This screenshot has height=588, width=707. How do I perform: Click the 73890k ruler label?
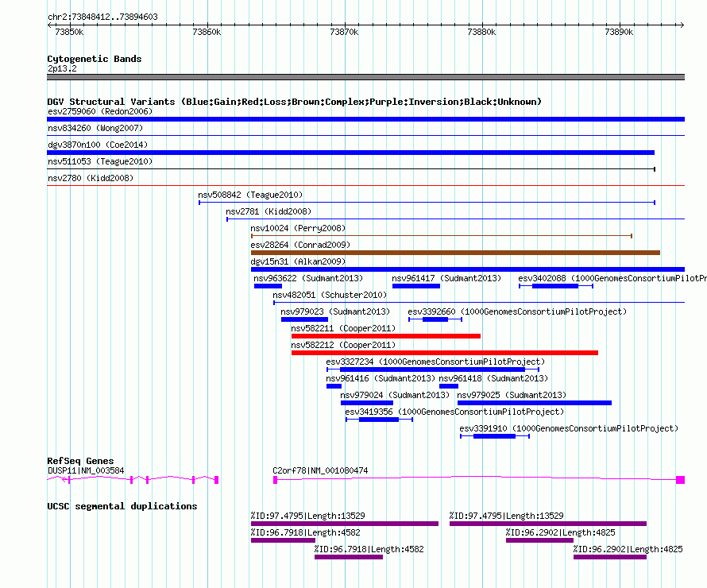pyautogui.click(x=619, y=32)
